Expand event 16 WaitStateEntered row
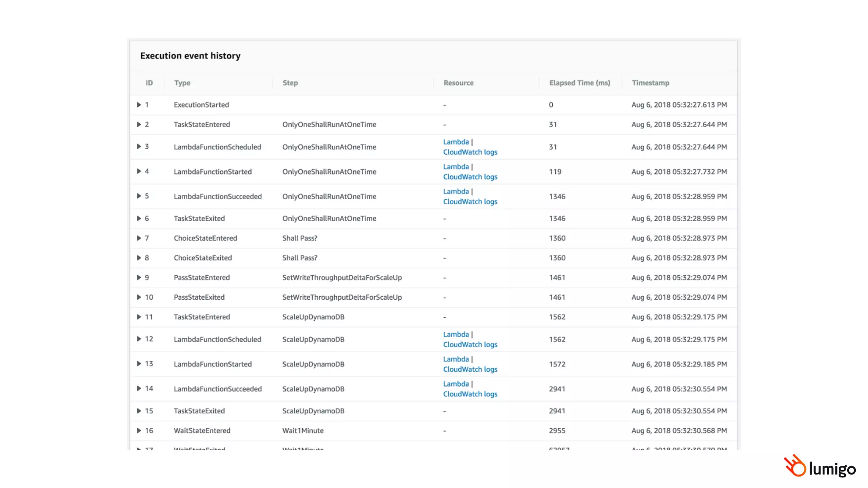Viewport: 868px width, 488px height. [x=139, y=430]
